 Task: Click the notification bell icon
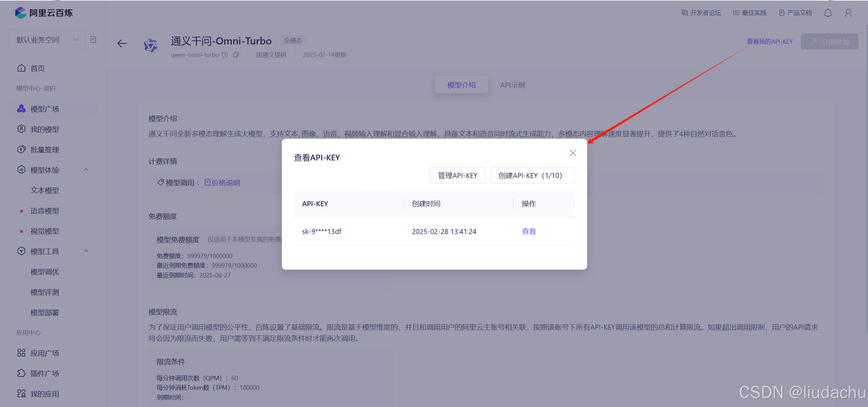click(x=828, y=13)
